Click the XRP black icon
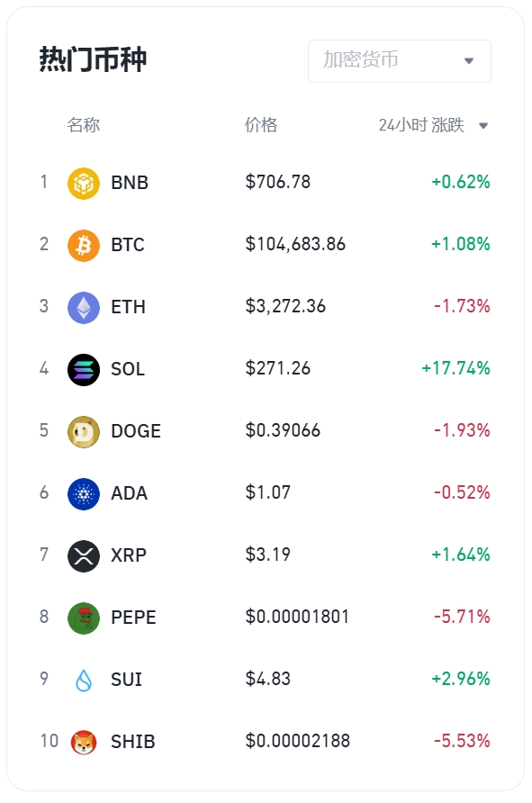Screen dimensions: 532x803 pos(84,555)
